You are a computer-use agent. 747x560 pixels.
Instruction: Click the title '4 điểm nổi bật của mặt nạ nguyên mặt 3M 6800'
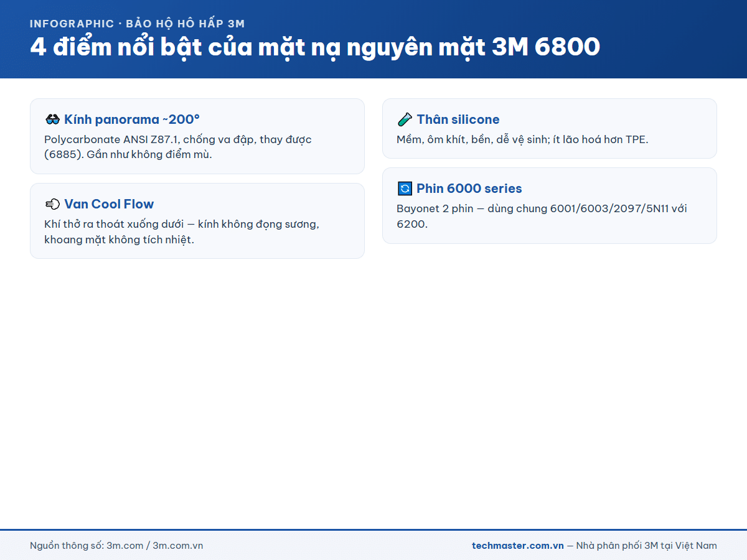pos(315,48)
